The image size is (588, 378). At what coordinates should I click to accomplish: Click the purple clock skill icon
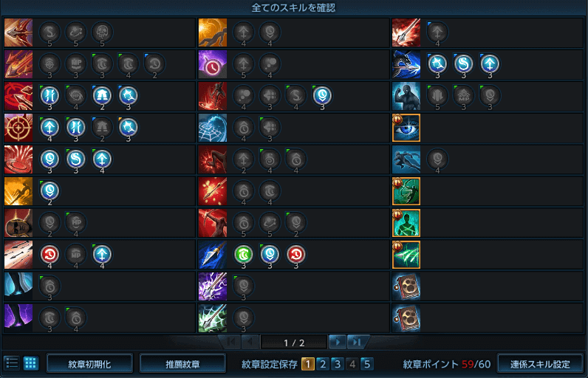click(213, 64)
